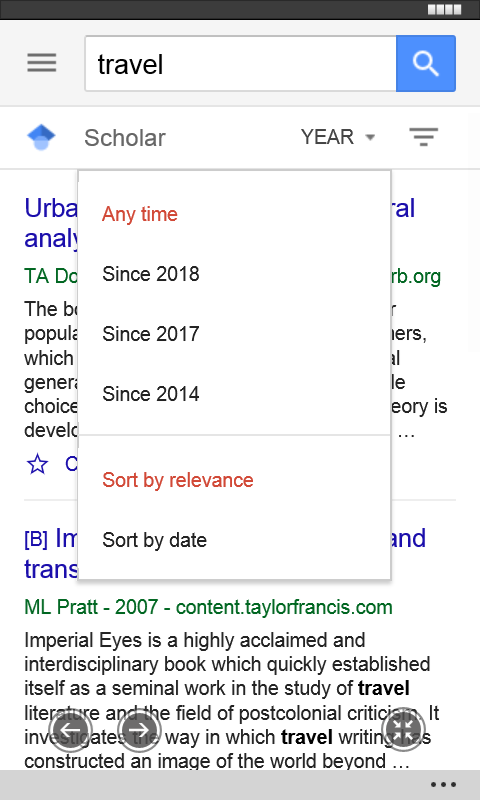Save first result with star icon
480x800 pixels.
(x=38, y=464)
